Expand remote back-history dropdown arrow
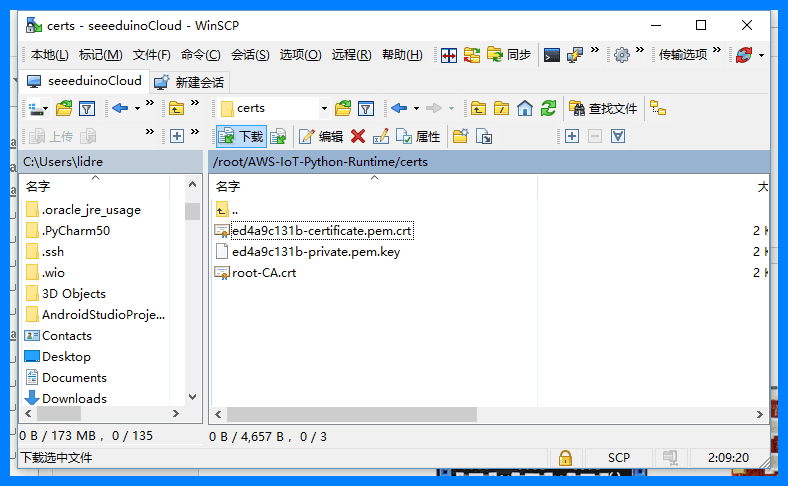This screenshot has height=486, width=788. 416,109
